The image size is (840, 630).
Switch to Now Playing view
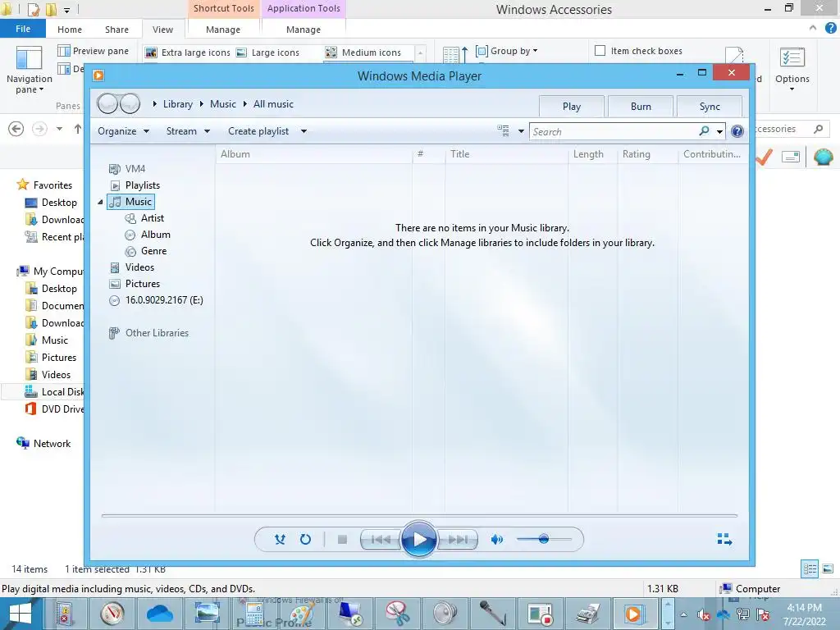(724, 539)
